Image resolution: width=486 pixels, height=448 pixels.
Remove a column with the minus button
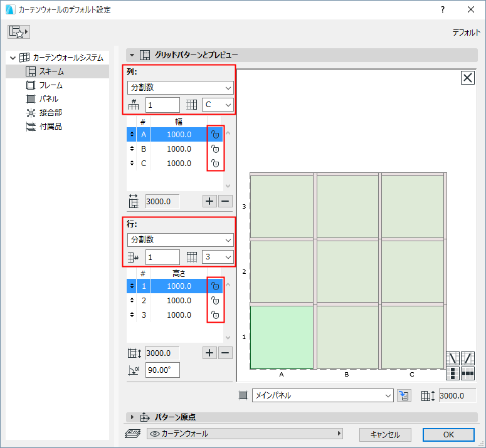225,201
